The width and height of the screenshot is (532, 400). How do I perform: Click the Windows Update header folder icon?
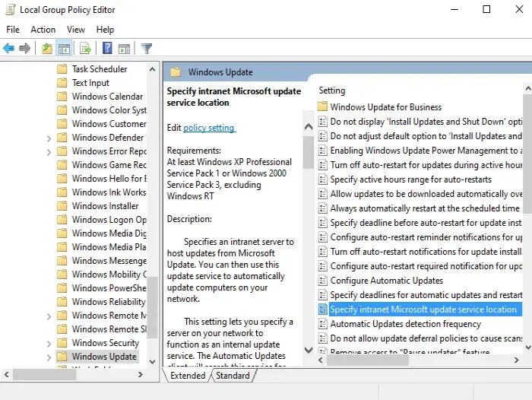(176, 72)
